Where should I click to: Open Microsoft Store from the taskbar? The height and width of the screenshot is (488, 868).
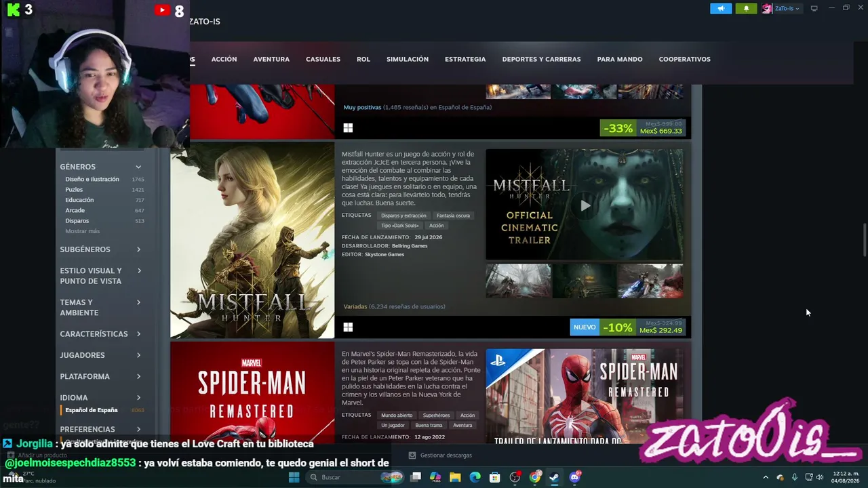tap(495, 477)
